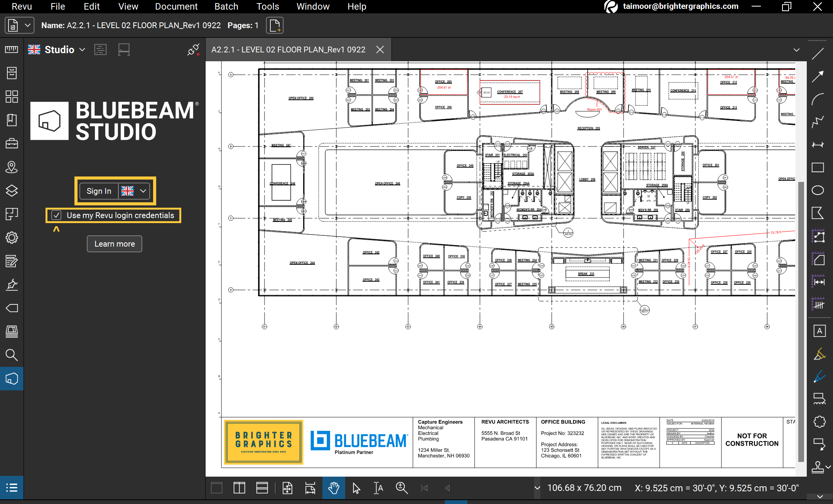Uncheck Use my Revu login credentials

pyautogui.click(x=56, y=215)
